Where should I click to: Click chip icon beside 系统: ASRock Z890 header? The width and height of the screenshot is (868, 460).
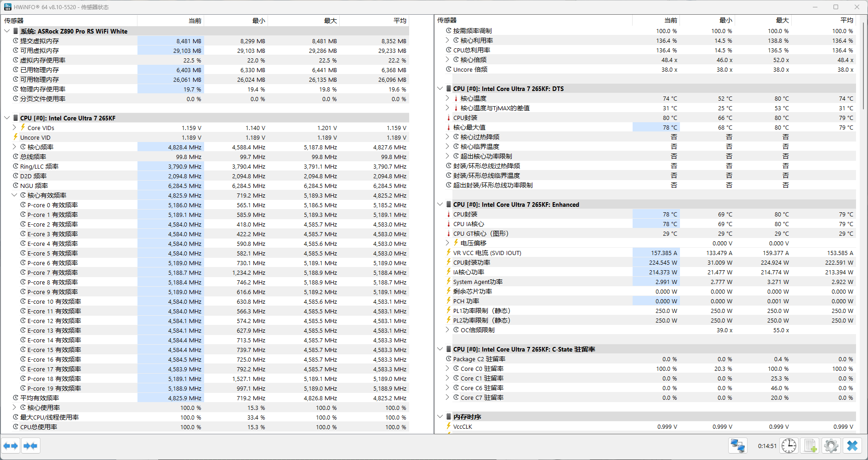[x=16, y=31]
